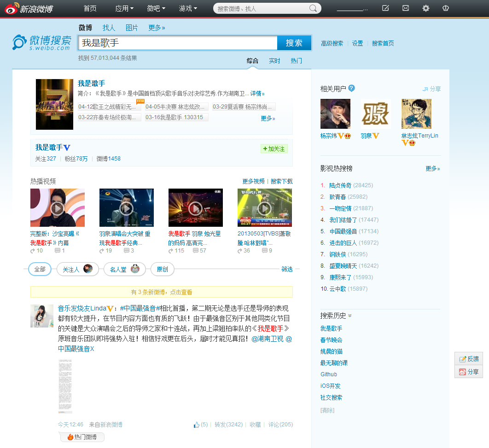489x448 pixels.
Task: Click 有 3 条新微博 notification bar
Action: click(x=162, y=292)
